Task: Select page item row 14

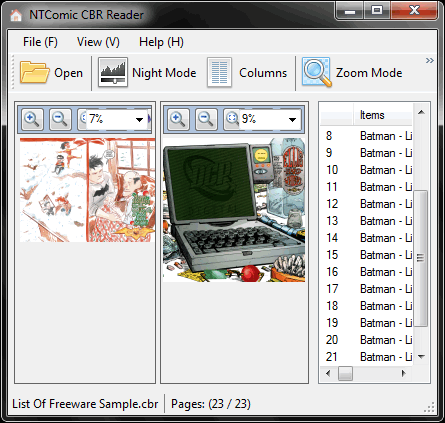Action: point(366,238)
